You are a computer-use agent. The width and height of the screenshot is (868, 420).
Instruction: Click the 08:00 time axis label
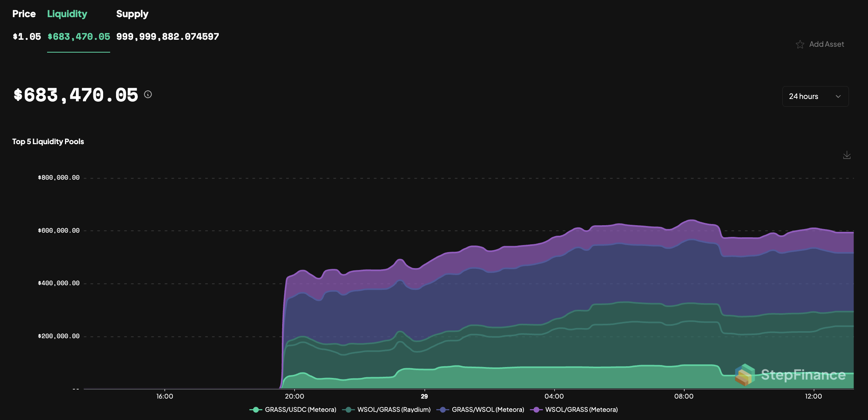click(684, 396)
